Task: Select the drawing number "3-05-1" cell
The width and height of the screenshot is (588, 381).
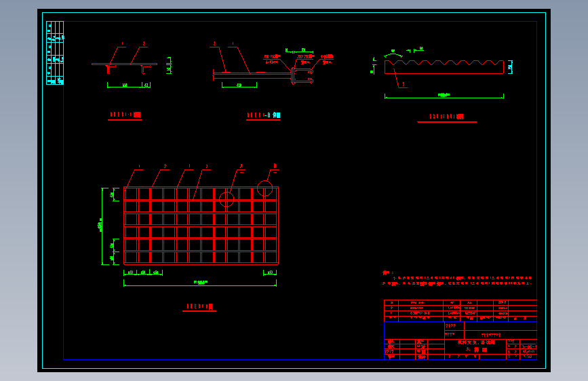Action: pyautogui.click(x=529, y=346)
